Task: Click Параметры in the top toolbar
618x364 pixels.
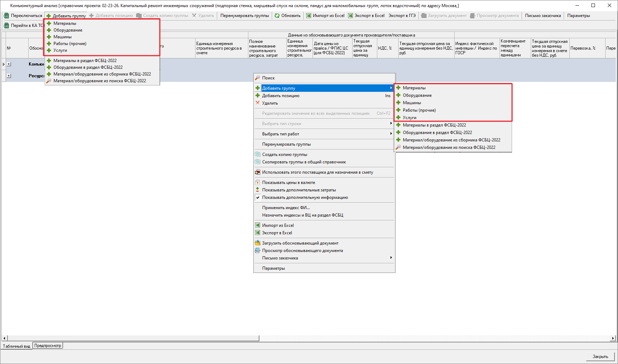Action: click(578, 16)
